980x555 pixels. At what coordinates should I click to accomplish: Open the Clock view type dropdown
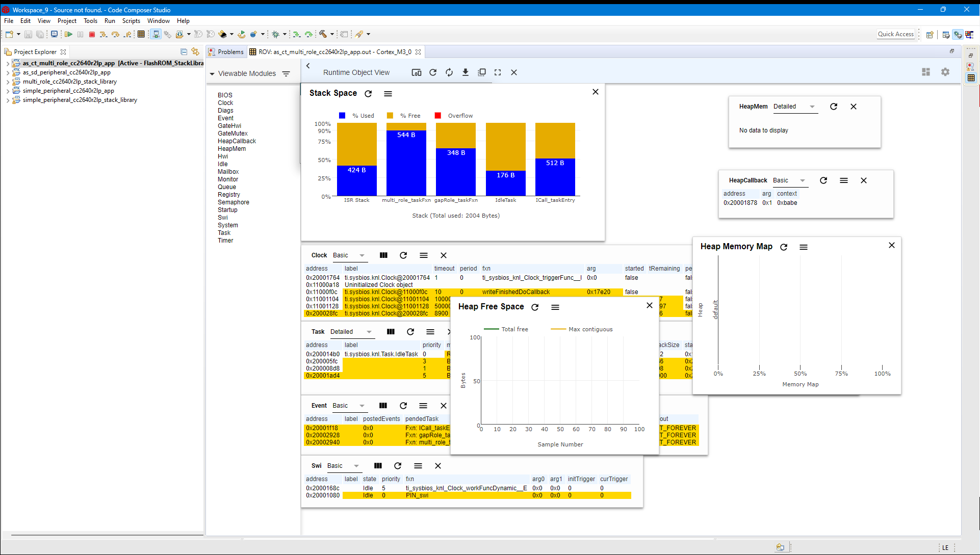(x=349, y=255)
